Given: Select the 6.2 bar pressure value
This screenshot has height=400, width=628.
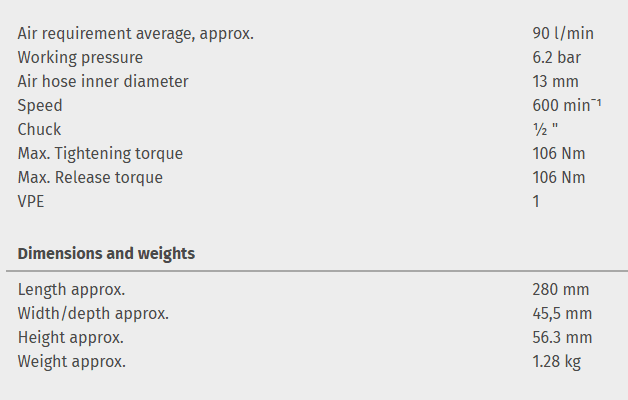Looking at the screenshot, I should (557, 57).
